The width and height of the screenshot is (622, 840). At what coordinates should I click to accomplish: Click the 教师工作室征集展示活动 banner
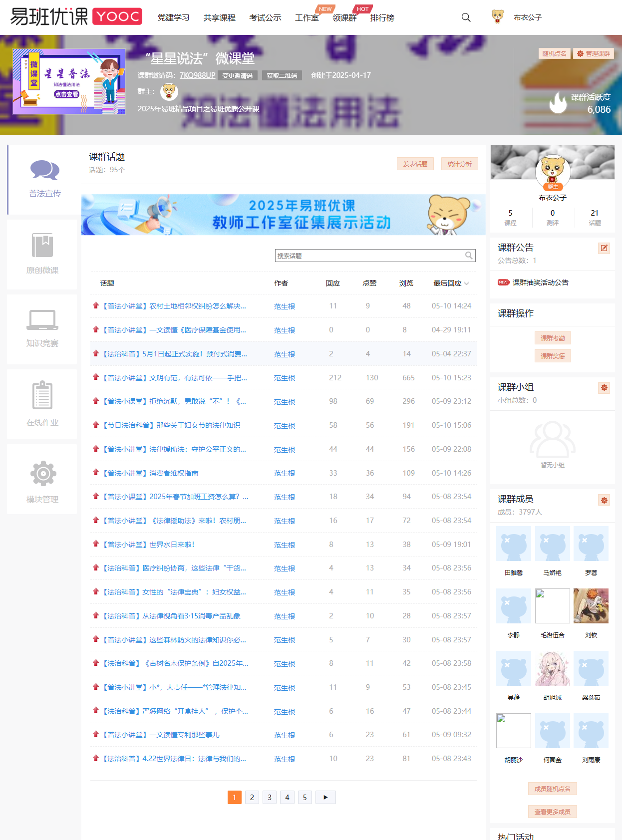(x=284, y=215)
